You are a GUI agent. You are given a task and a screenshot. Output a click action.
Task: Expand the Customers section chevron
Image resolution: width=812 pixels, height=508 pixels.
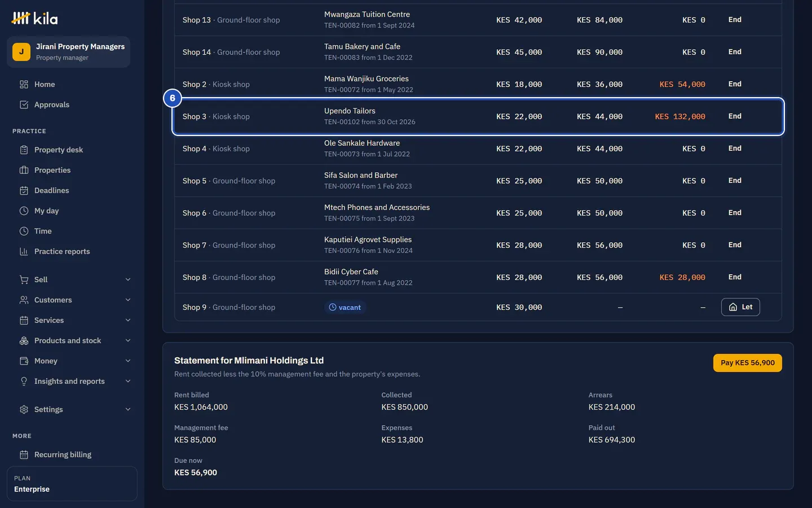pyautogui.click(x=128, y=300)
